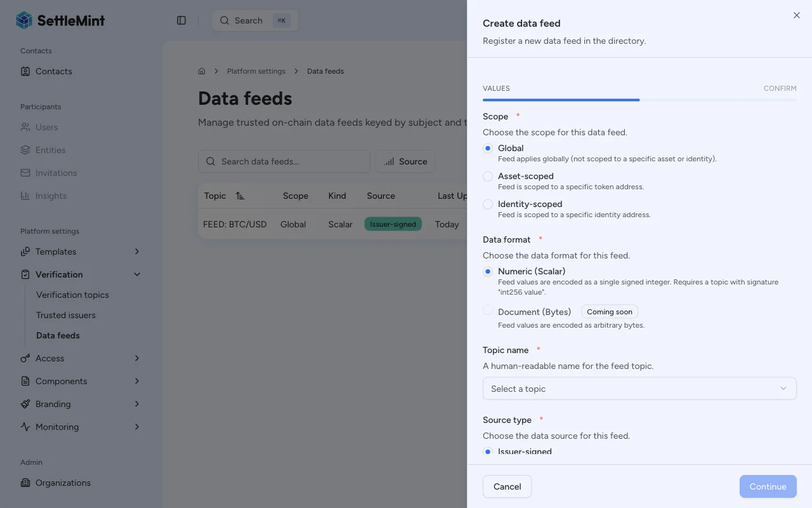Open Organizations from the Admin section
This screenshot has width=812, height=508.
click(x=61, y=483)
